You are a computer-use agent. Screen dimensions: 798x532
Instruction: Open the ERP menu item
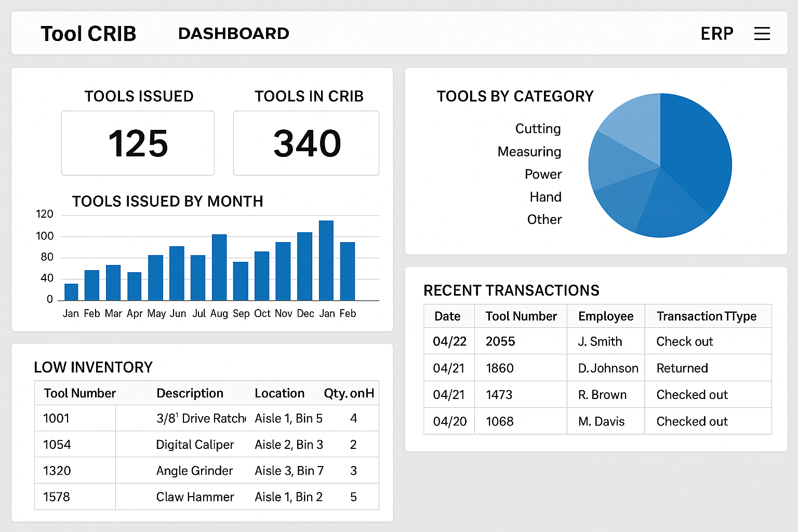(x=717, y=33)
